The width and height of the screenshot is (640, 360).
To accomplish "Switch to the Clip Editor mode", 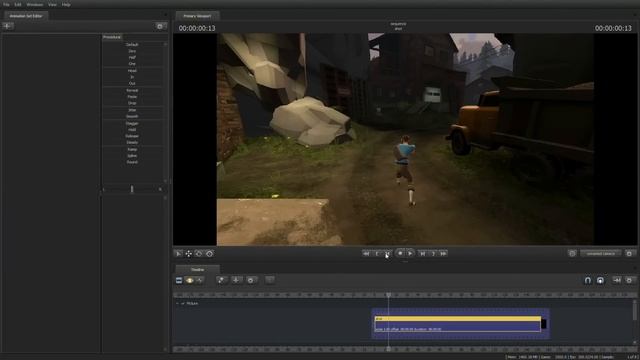I will (x=179, y=280).
